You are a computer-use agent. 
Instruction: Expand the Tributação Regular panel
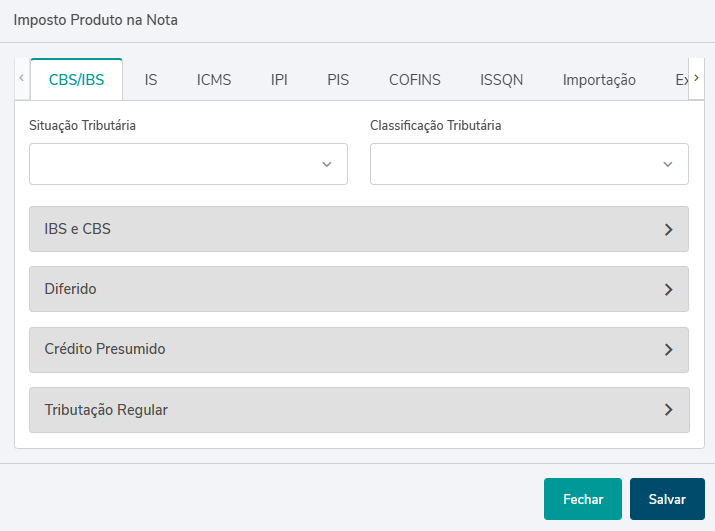pos(359,410)
